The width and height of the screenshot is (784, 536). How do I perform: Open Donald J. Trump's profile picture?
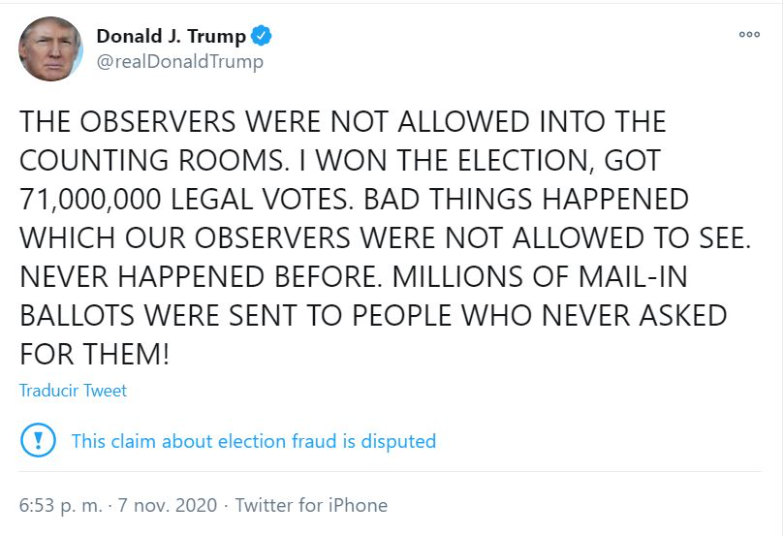pyautogui.click(x=50, y=49)
